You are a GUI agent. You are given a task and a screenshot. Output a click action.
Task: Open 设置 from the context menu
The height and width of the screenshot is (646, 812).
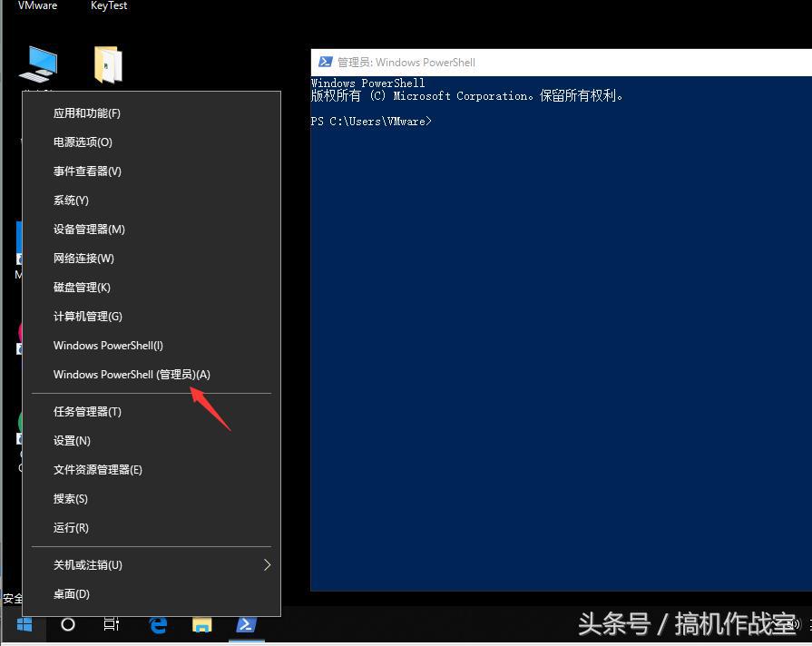(71, 440)
